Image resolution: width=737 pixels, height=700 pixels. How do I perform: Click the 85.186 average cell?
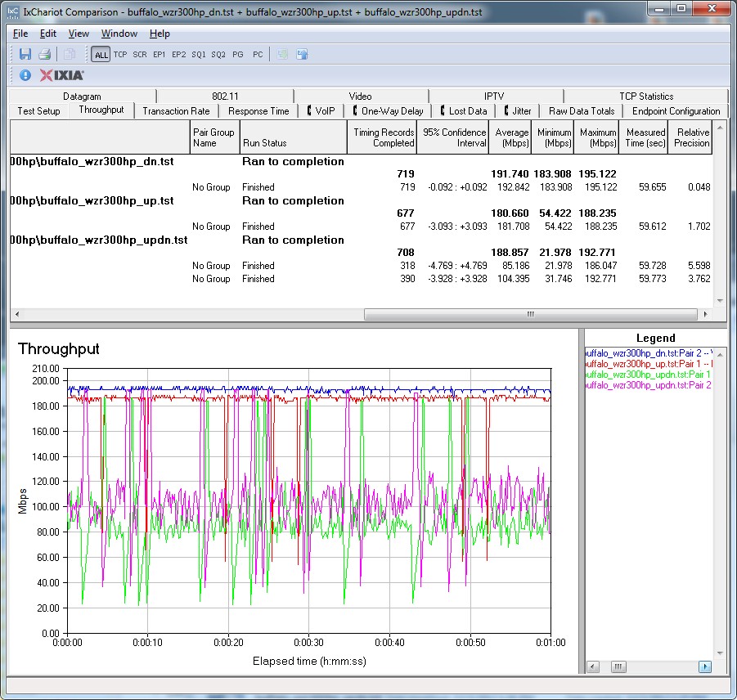click(x=515, y=266)
